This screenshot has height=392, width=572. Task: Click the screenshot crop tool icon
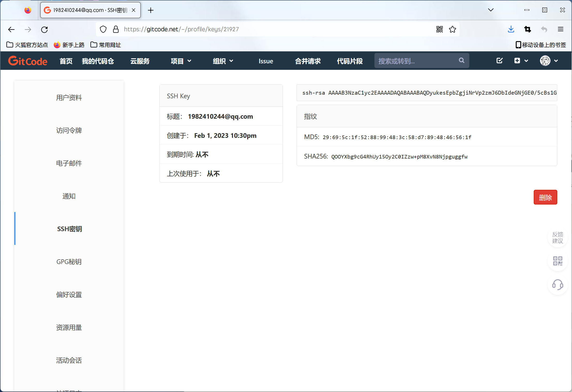[528, 29]
